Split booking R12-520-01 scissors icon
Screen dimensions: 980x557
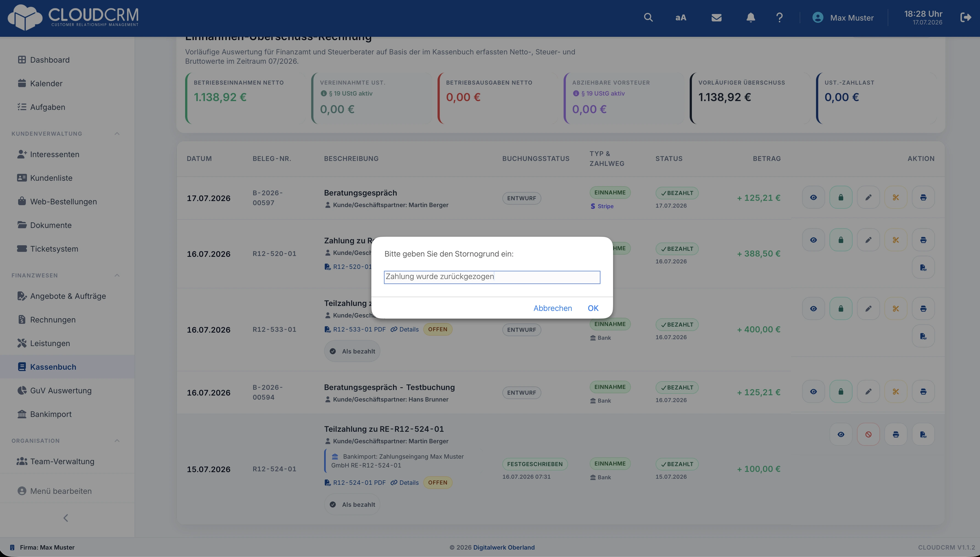point(896,240)
